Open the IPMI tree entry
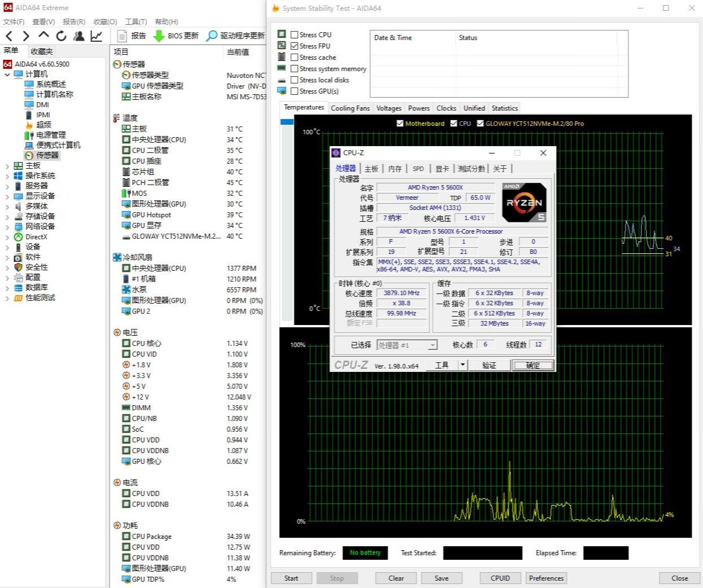Image resolution: width=703 pixels, height=588 pixels. [x=43, y=115]
